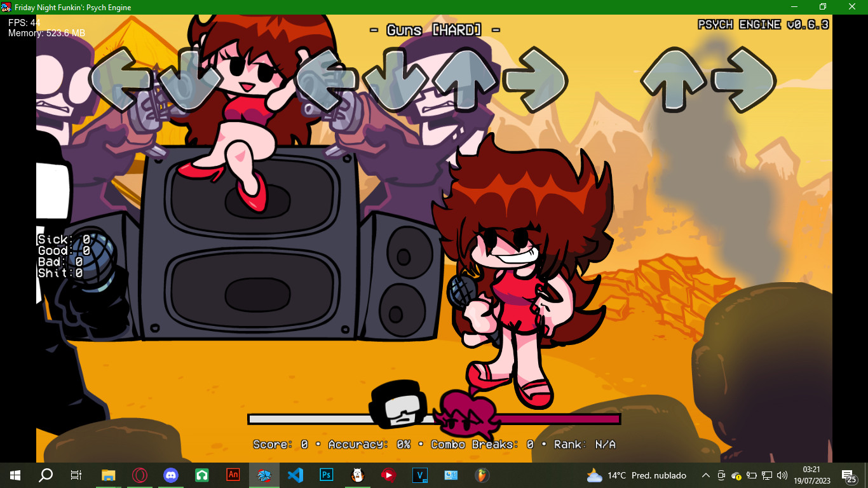
Task: Open Discord from the taskbar
Action: point(170,475)
